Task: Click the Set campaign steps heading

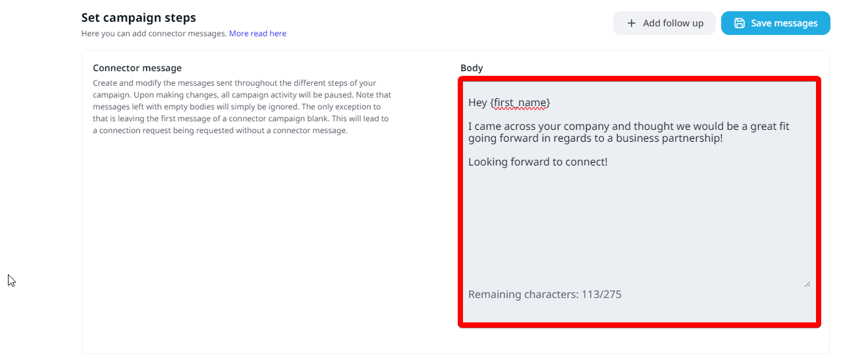Action: click(138, 18)
